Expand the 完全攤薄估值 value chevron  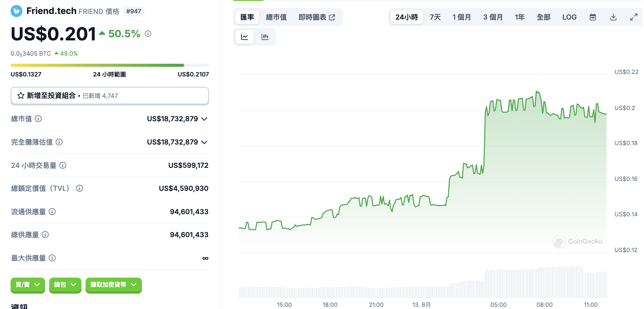tap(204, 142)
